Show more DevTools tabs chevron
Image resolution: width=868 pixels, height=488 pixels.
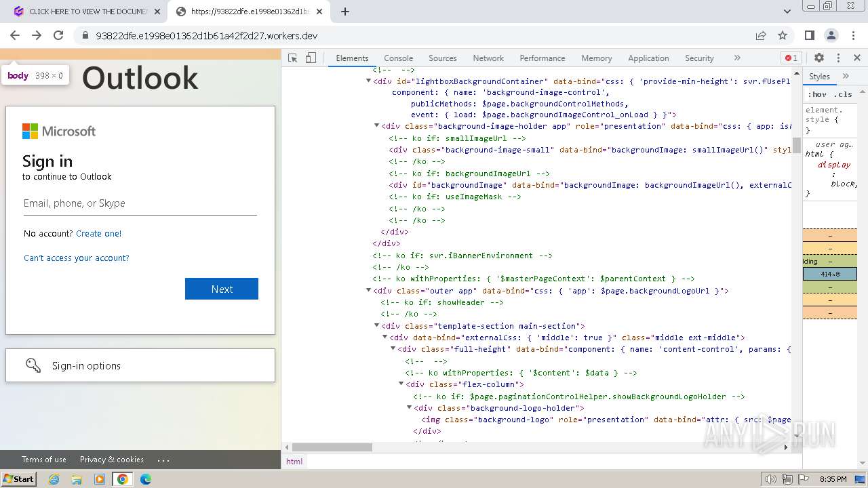pos(737,58)
